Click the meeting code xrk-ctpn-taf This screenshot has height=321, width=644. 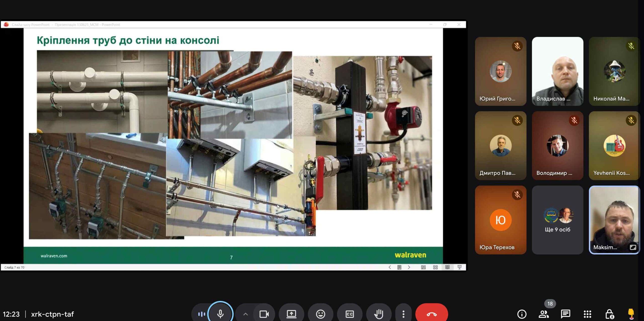(52, 314)
